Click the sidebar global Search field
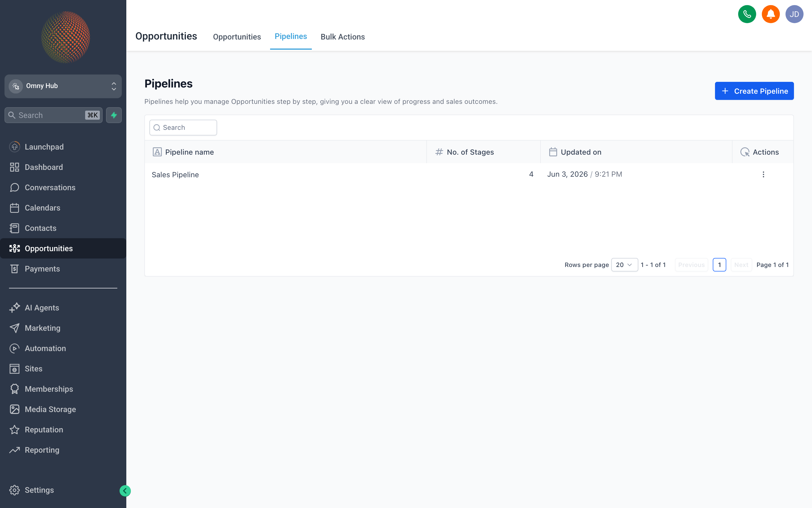The image size is (812, 508). pos(53,115)
